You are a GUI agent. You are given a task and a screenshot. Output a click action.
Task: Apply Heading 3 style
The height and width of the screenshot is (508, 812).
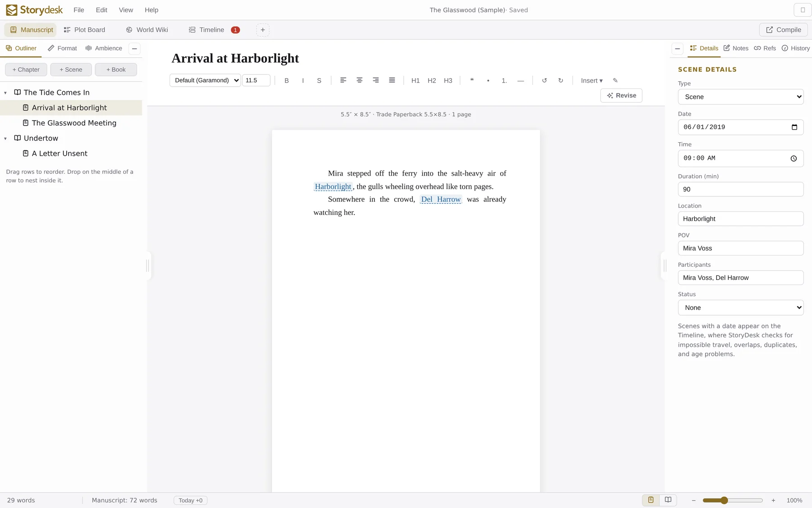pyautogui.click(x=448, y=80)
